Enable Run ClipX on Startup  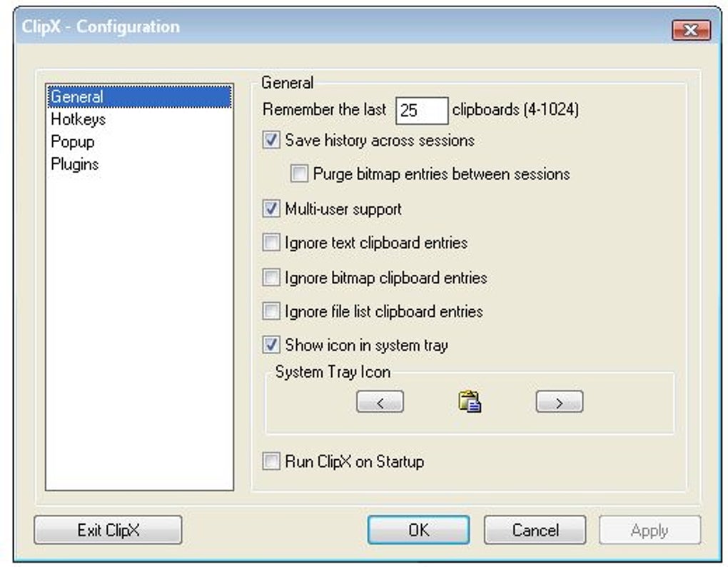pos(271,462)
